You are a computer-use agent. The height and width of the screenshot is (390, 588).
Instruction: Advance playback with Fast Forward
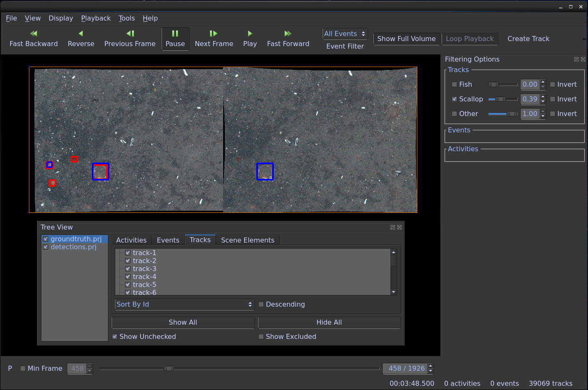[x=288, y=33]
